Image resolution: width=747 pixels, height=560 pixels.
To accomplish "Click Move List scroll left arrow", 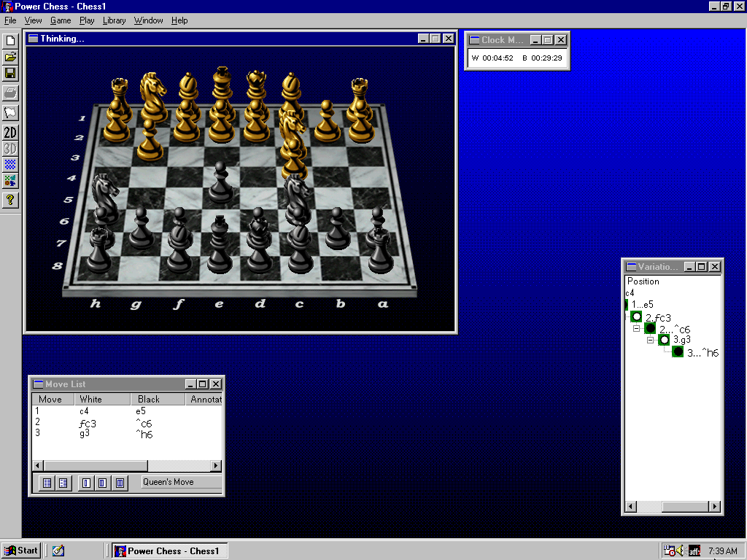I will point(38,465).
